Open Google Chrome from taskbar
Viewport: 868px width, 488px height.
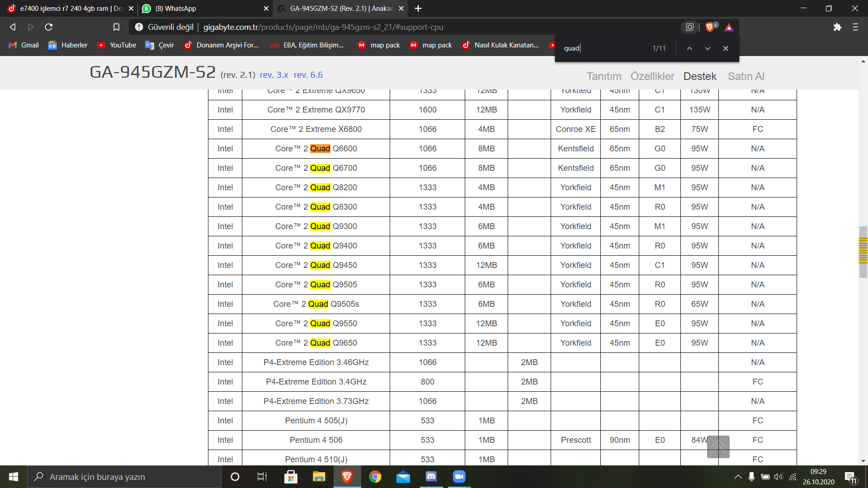tap(375, 477)
